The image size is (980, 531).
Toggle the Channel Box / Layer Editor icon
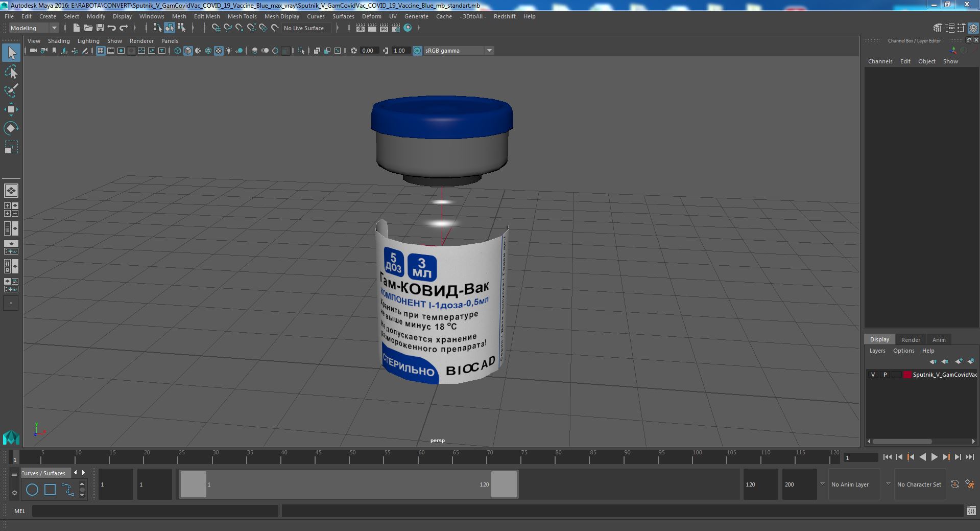click(973, 28)
